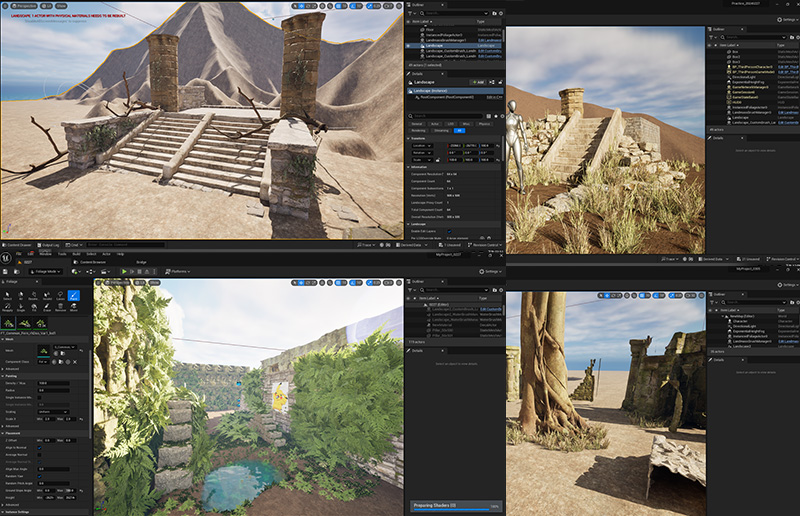Expand the Instance Settings section
The width and height of the screenshot is (800, 516).
[x=3, y=512]
